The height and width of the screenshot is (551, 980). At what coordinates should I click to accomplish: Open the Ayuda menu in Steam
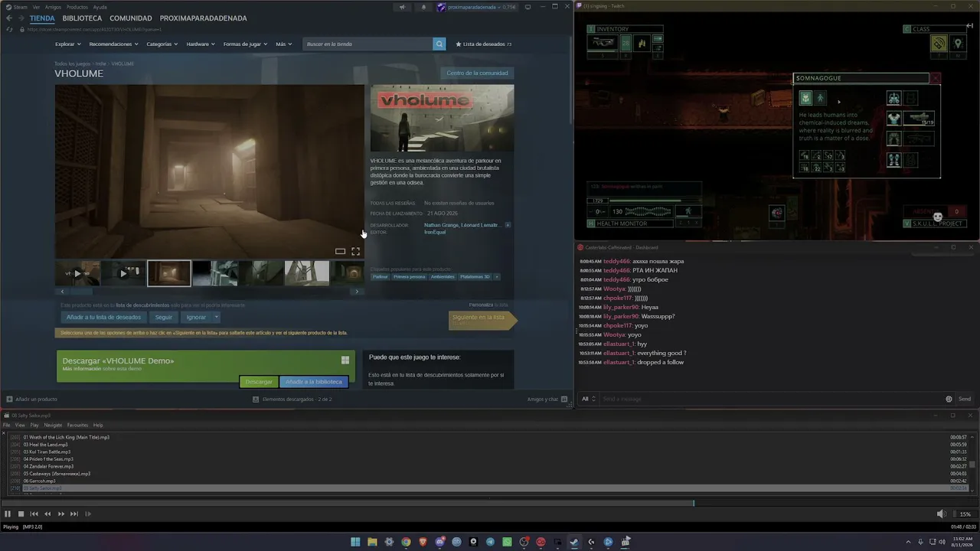coord(100,7)
